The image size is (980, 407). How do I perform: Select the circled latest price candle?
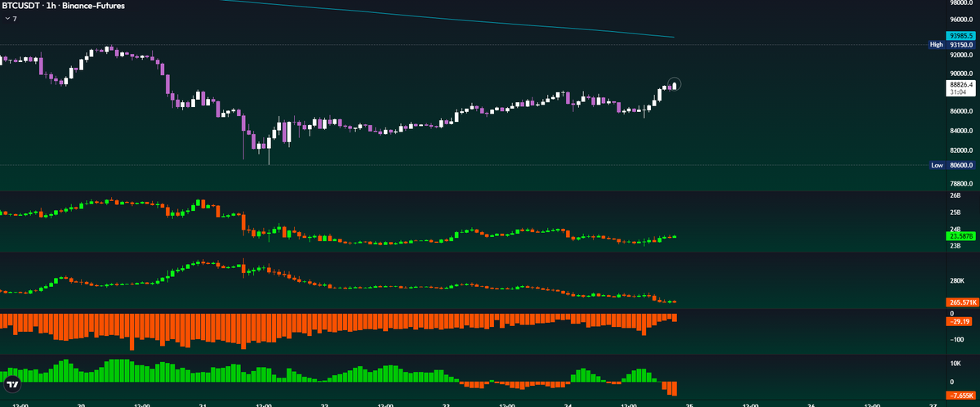pos(674,84)
